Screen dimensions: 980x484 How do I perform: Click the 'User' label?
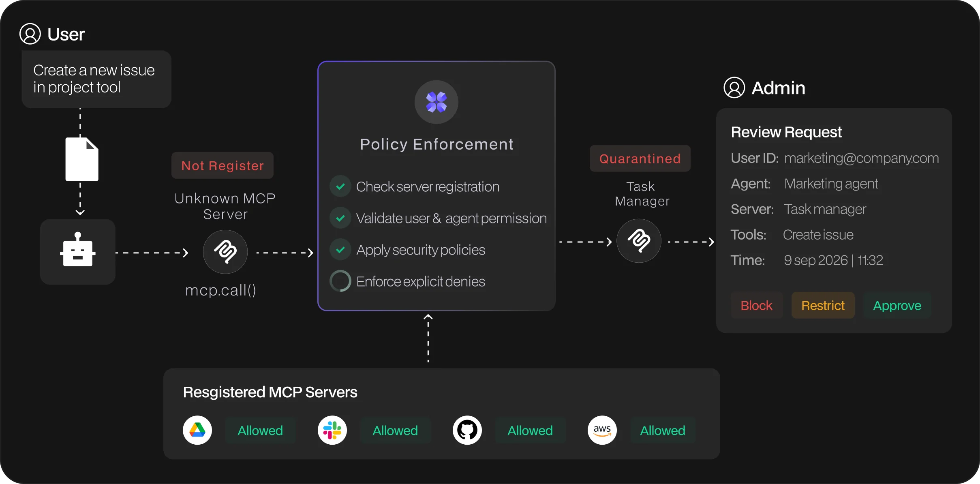(66, 34)
